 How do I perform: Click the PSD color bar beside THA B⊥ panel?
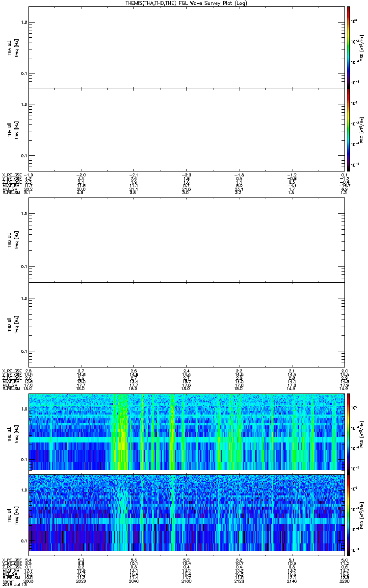[x=347, y=47]
